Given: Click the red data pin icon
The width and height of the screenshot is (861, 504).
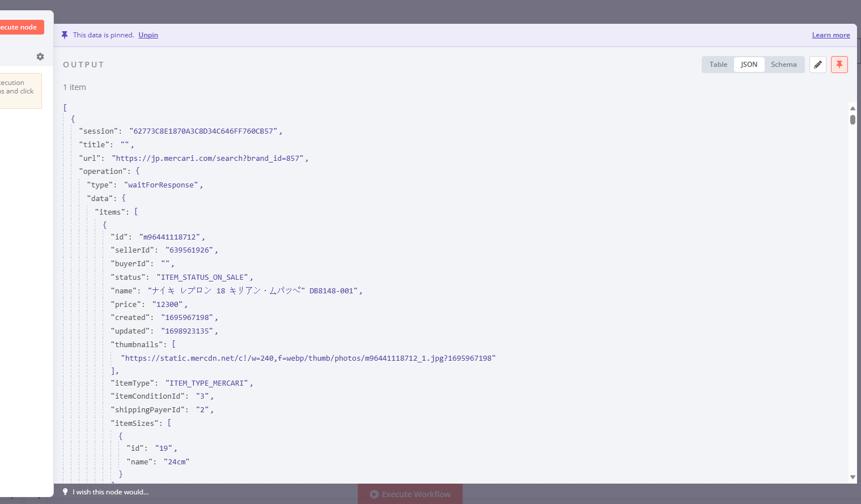Looking at the screenshot, I should 839,64.
